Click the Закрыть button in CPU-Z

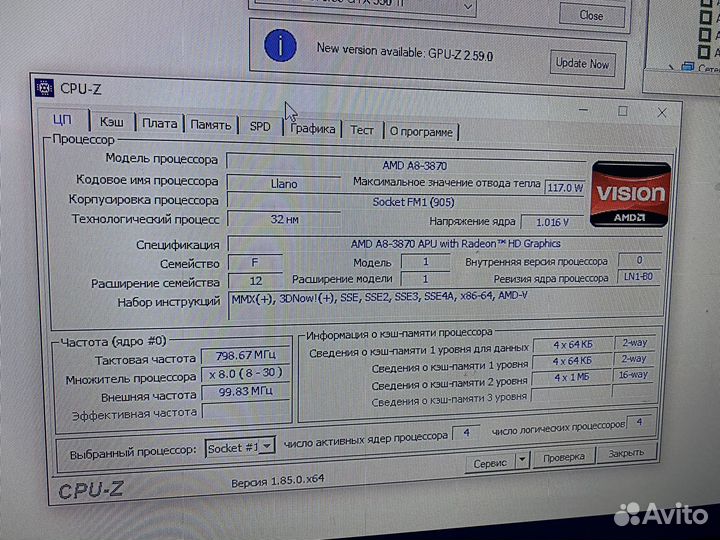pos(626,454)
